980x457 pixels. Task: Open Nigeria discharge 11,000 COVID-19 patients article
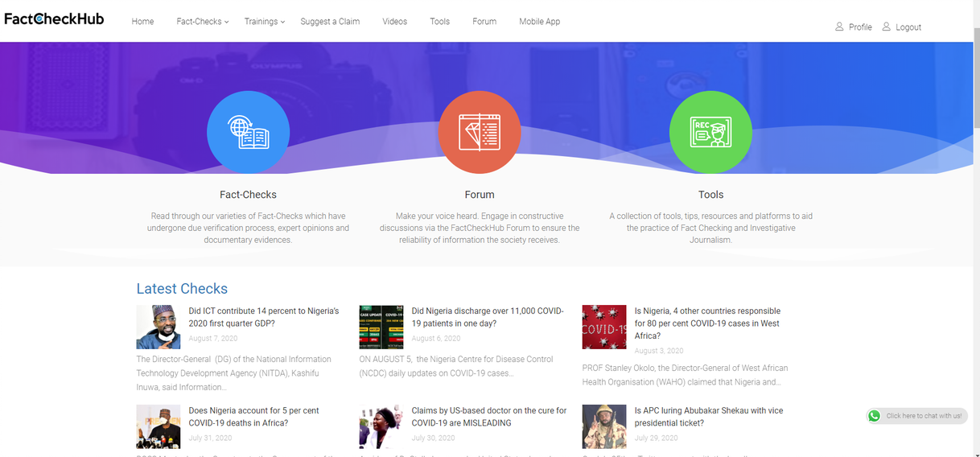488,317
